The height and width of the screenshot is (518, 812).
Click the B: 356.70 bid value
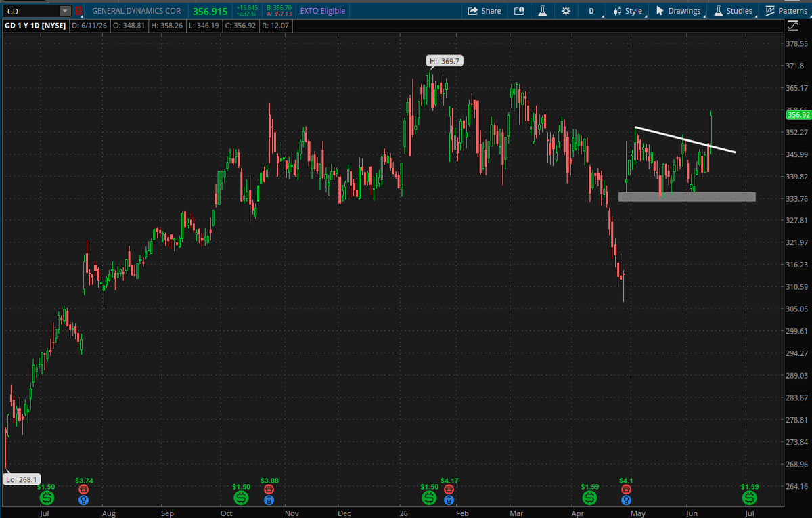pyautogui.click(x=279, y=7)
